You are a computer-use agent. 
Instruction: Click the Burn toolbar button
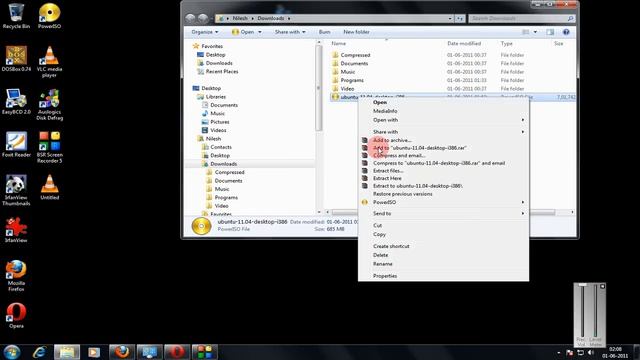click(324, 32)
